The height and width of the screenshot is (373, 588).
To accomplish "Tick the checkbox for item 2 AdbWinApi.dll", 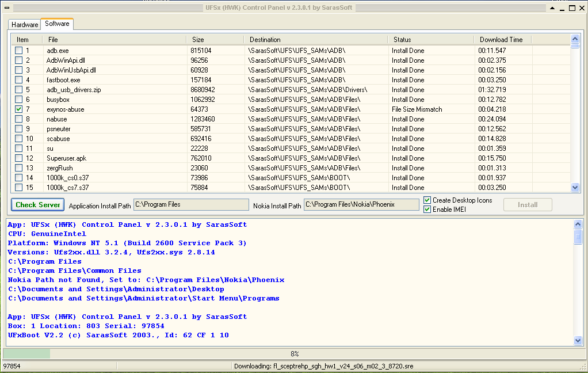I will 19,60.
